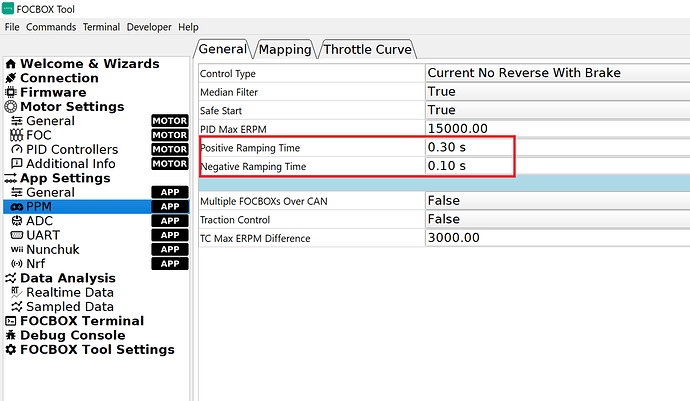690x401 pixels.
Task: Open the Commands menu
Action: 51,27
